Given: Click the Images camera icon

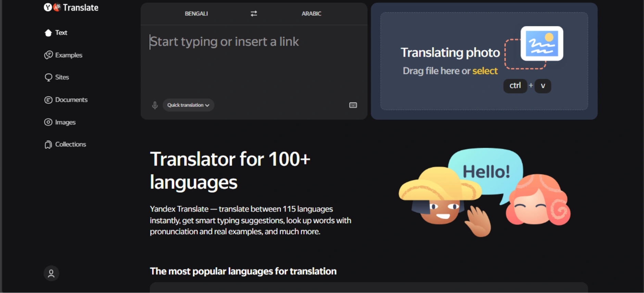Looking at the screenshot, I should pyautogui.click(x=48, y=122).
